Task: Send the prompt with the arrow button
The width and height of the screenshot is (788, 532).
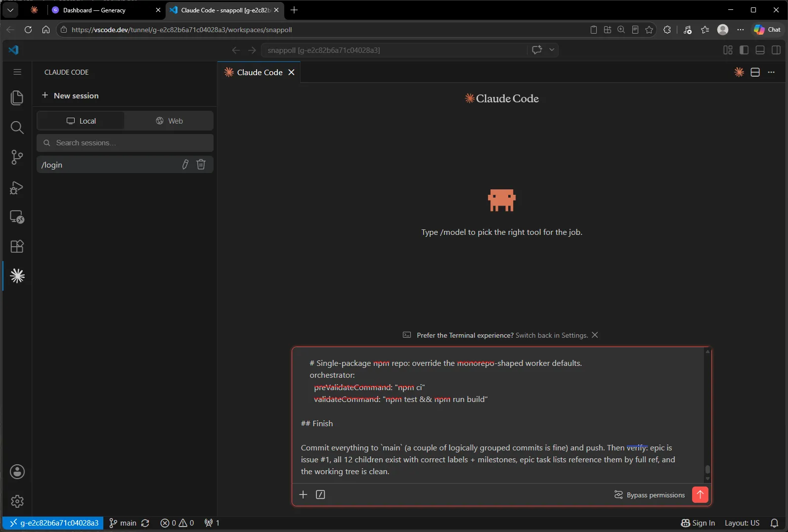Action: pyautogui.click(x=700, y=494)
